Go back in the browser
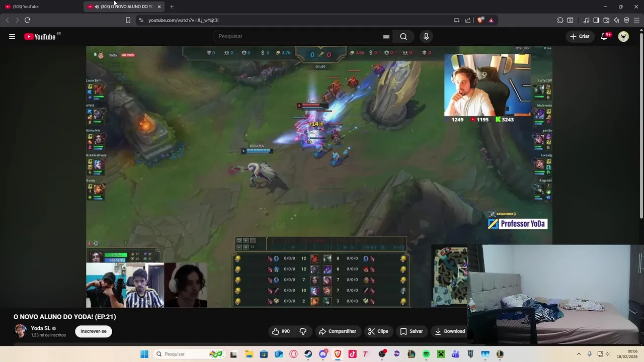The image size is (644, 362). pos(7,20)
